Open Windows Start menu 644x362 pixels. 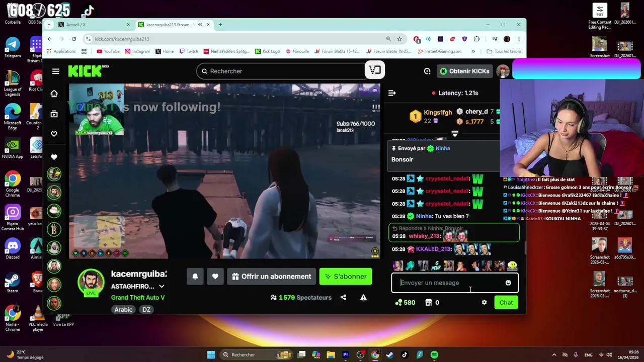coord(211,355)
